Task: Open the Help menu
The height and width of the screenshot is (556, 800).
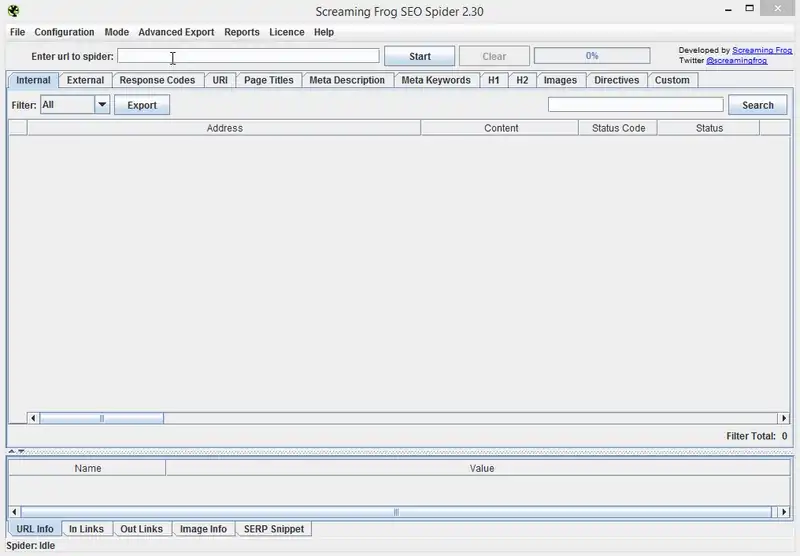Action: click(x=324, y=32)
